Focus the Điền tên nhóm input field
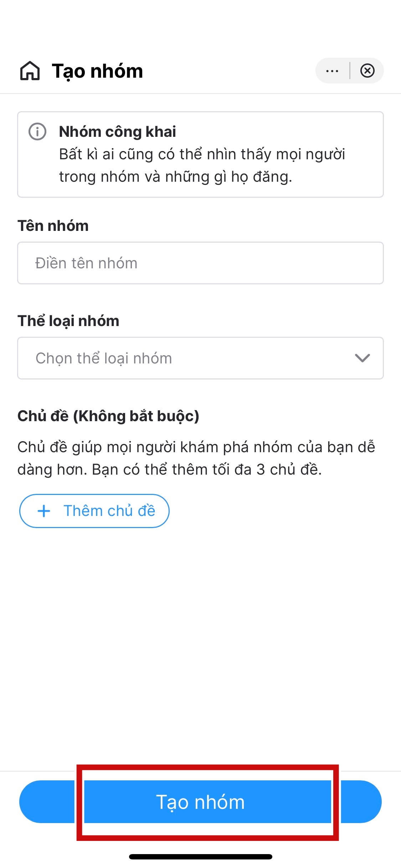This screenshot has width=401, height=868. 200,263
